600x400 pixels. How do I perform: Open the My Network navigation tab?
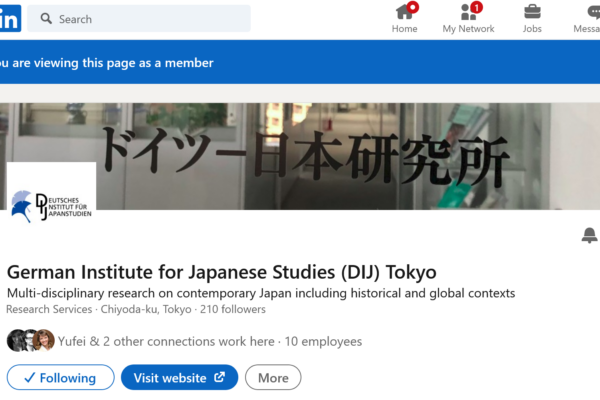(468, 18)
